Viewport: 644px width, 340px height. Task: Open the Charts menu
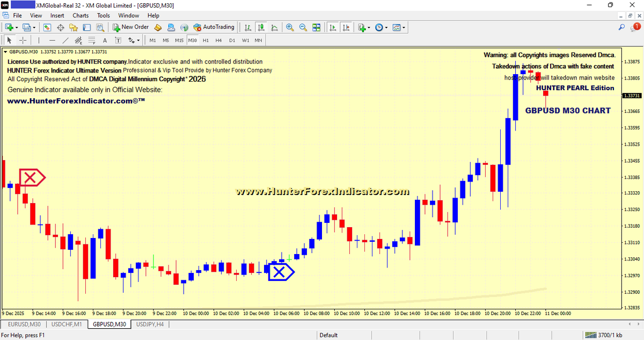(81, 16)
